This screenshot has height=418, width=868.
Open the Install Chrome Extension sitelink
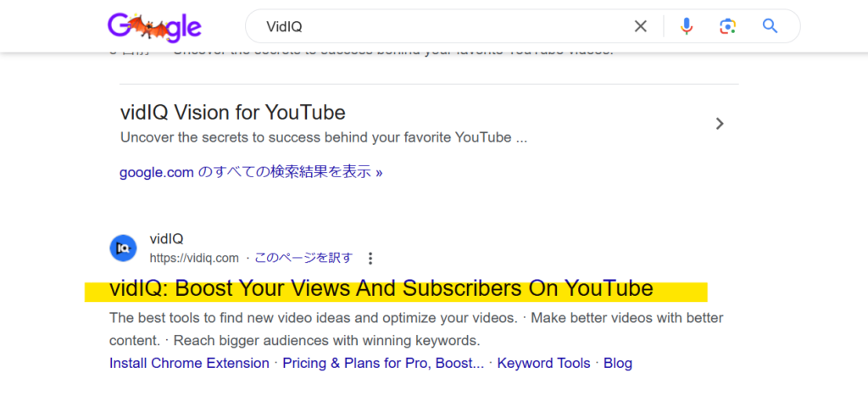pyautogui.click(x=189, y=363)
